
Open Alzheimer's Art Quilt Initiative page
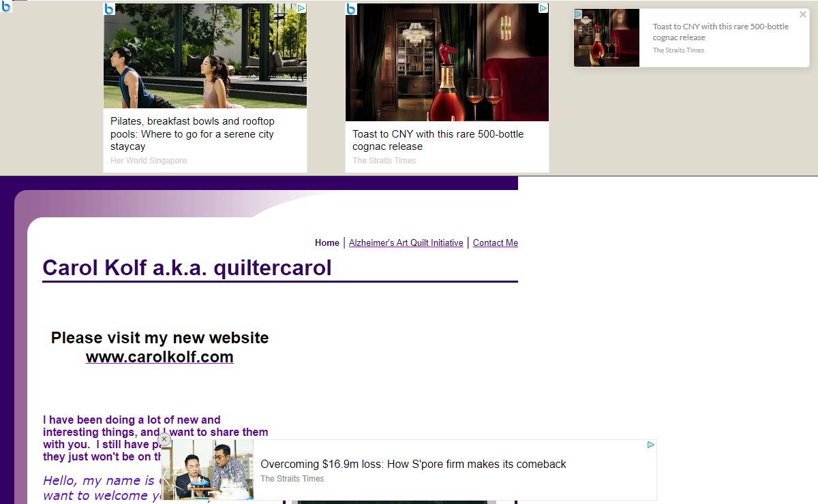(x=406, y=242)
